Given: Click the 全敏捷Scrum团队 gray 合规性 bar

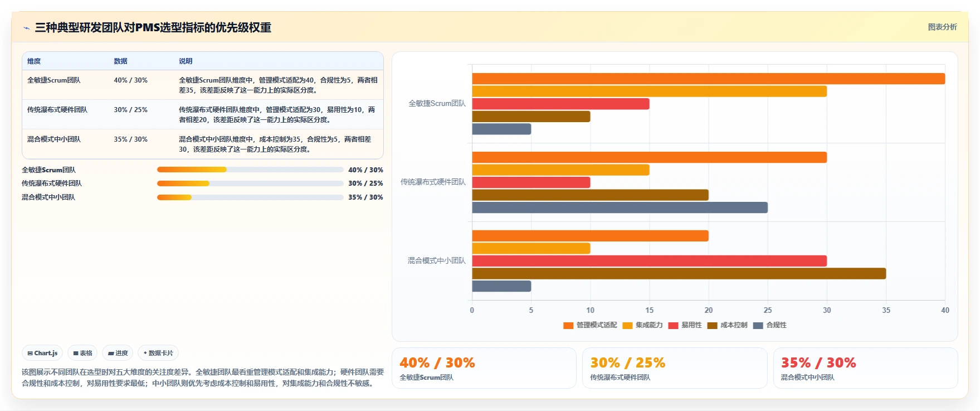Looking at the screenshot, I should (501, 129).
